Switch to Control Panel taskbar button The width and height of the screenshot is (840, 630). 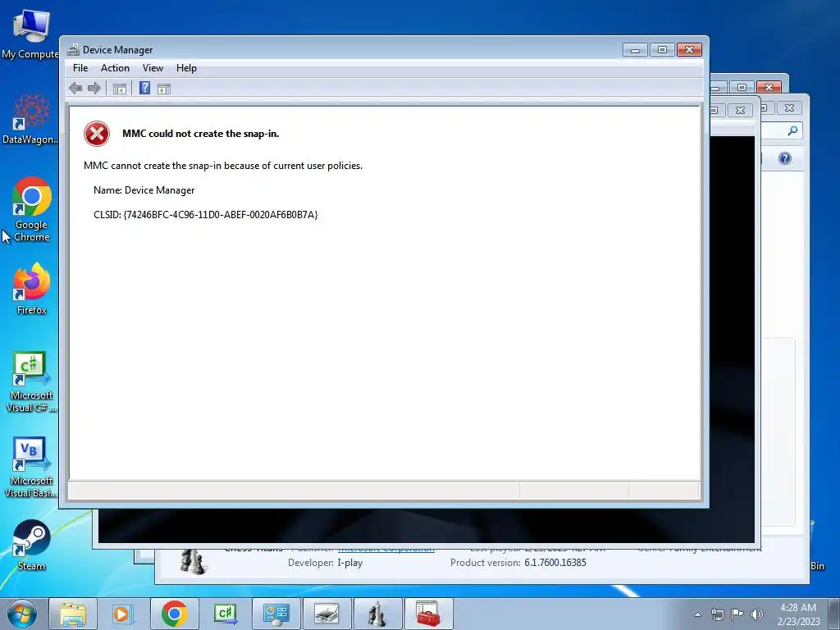[x=276, y=614]
